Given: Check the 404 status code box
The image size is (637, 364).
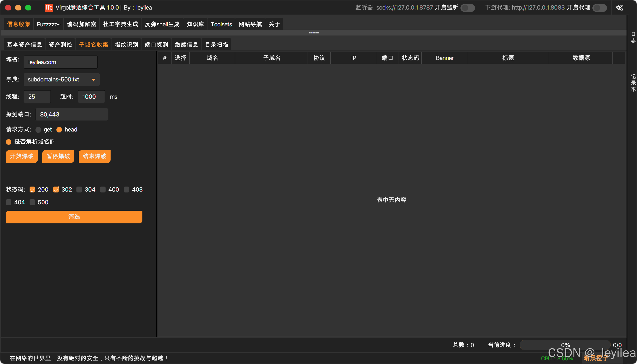Looking at the screenshot, I should point(9,202).
